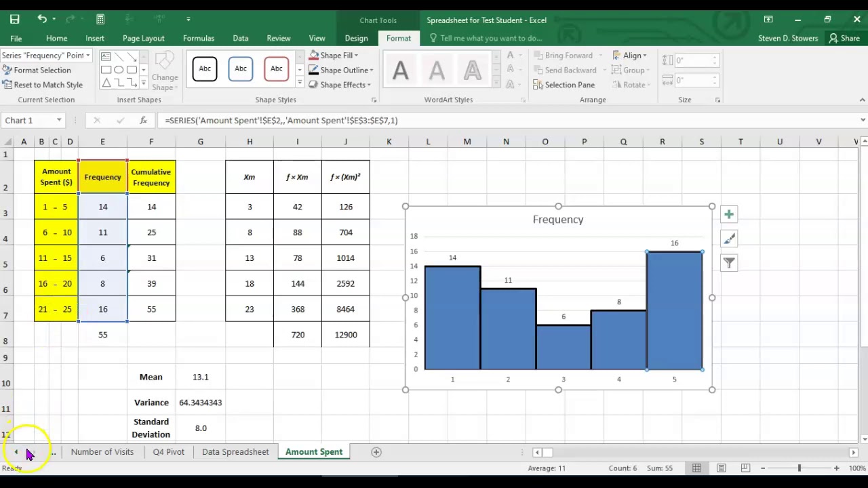Screen dimensions: 868x488
Task: Open Chart Styles paintbrush button
Action: (729, 239)
